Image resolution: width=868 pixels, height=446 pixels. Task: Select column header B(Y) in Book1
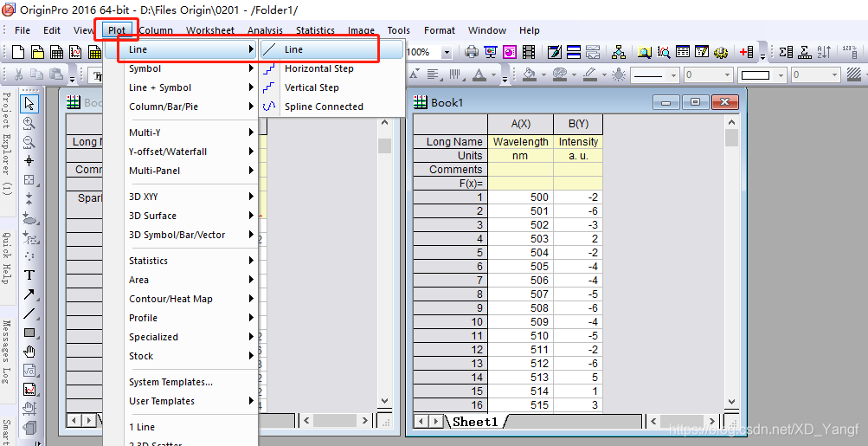pyautogui.click(x=578, y=125)
